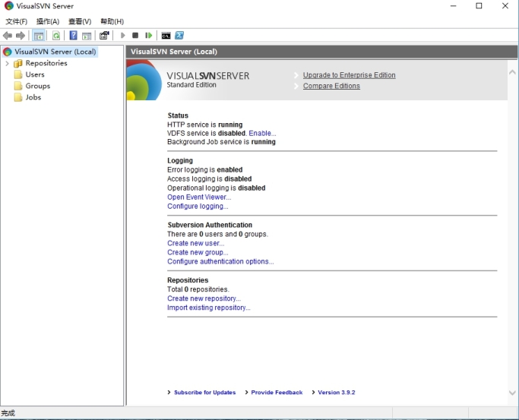Click the Create new user link
This screenshot has height=420, width=519.
pyautogui.click(x=195, y=243)
